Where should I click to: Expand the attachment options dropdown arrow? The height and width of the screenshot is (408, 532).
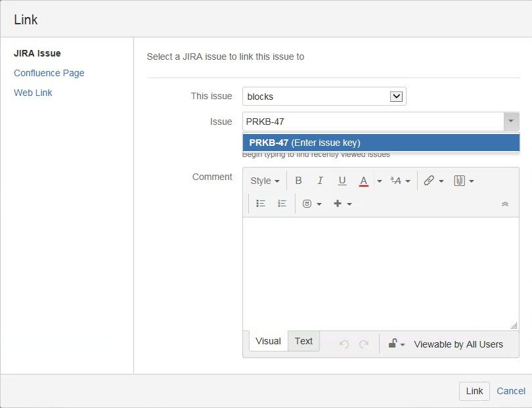472,181
